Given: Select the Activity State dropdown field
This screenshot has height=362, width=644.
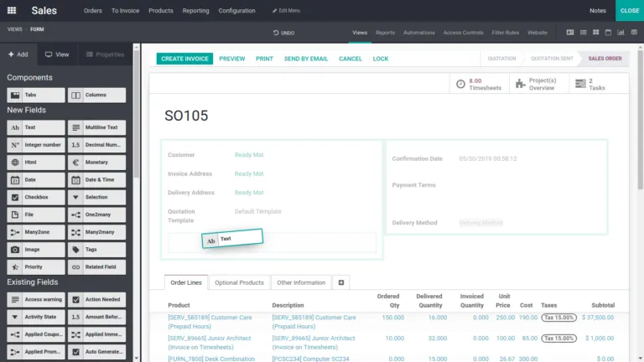Looking at the screenshot, I should [36, 317].
